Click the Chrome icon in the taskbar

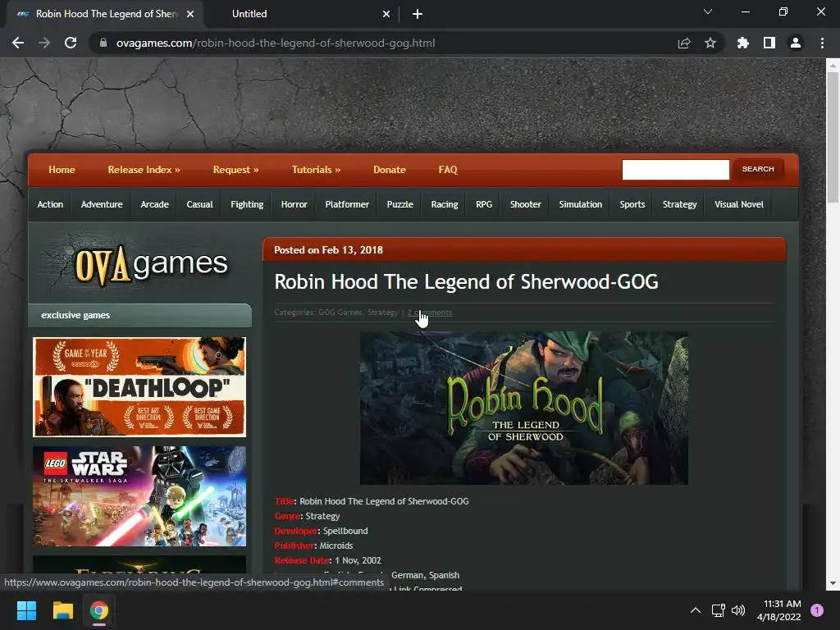99,610
